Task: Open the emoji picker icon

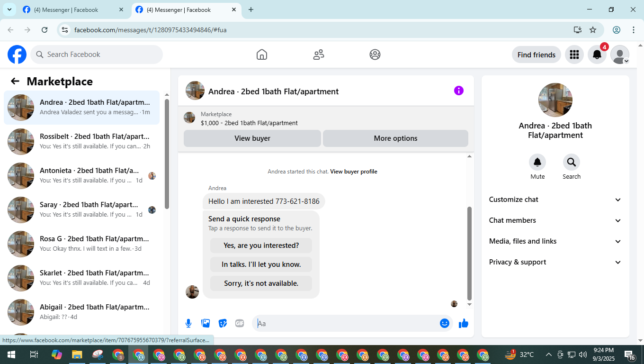Action: [x=444, y=323]
